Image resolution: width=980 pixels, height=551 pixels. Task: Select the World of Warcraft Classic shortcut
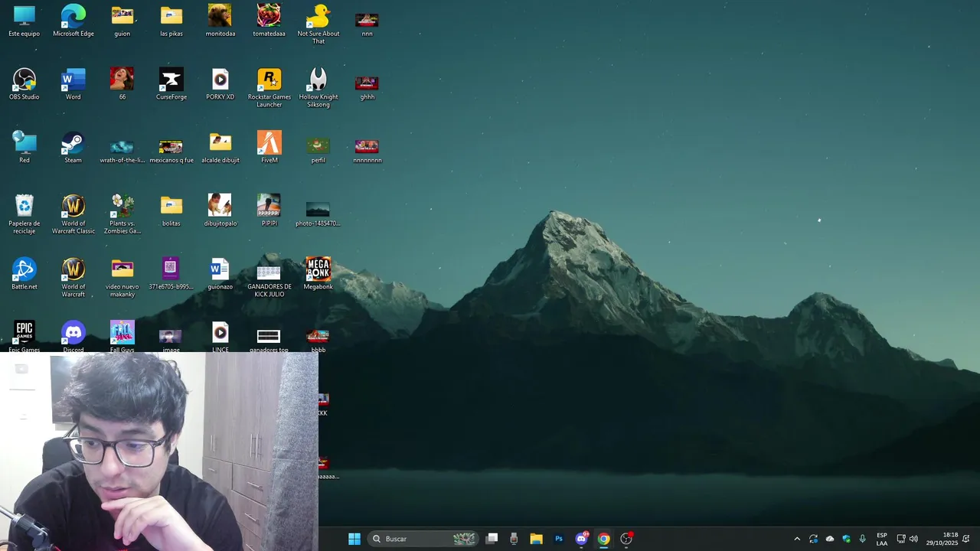[73, 214]
